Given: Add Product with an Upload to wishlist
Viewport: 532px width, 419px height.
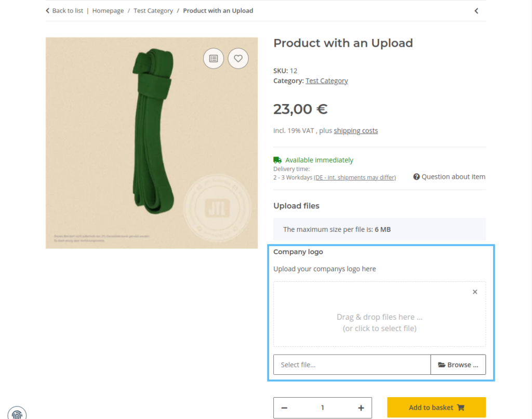Looking at the screenshot, I should 238,58.
